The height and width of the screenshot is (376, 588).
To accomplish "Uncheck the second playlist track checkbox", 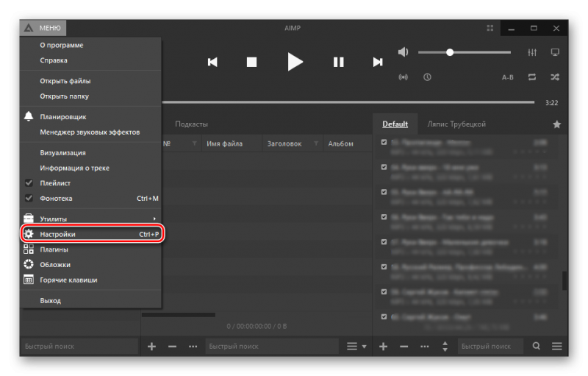I will tap(384, 167).
